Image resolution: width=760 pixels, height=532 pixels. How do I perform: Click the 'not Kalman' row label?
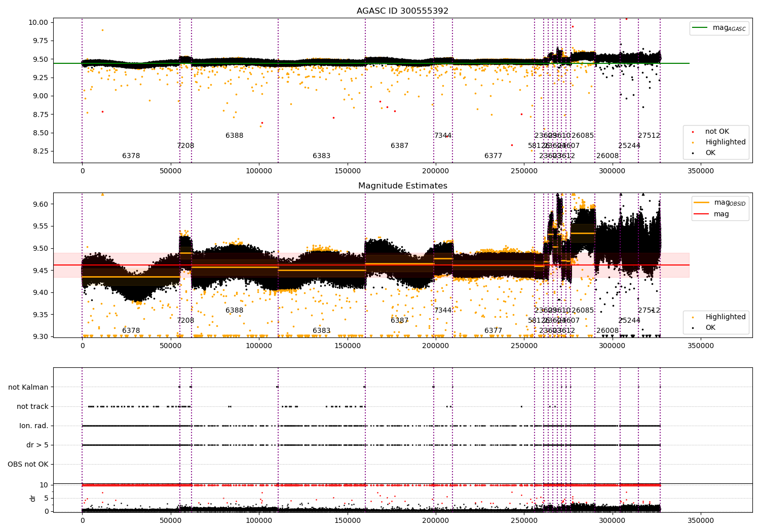pyautogui.click(x=28, y=387)
